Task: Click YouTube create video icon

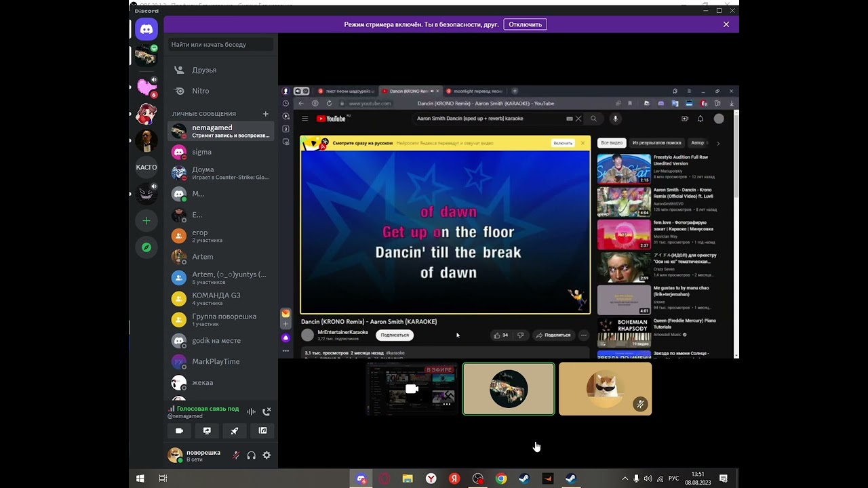Action: (x=684, y=119)
